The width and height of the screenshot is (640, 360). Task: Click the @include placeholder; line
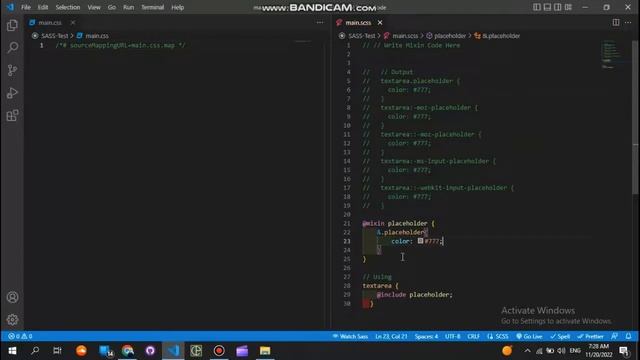click(414, 295)
